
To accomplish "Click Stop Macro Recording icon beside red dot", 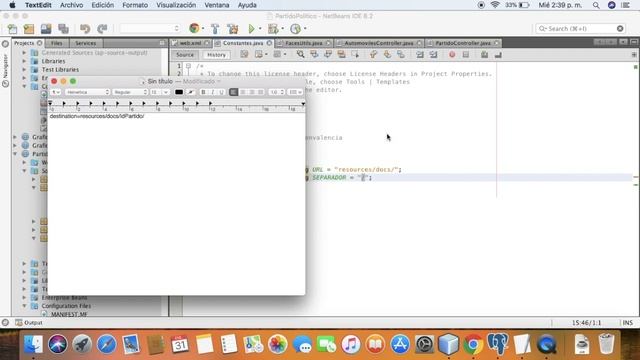I will click(x=466, y=55).
